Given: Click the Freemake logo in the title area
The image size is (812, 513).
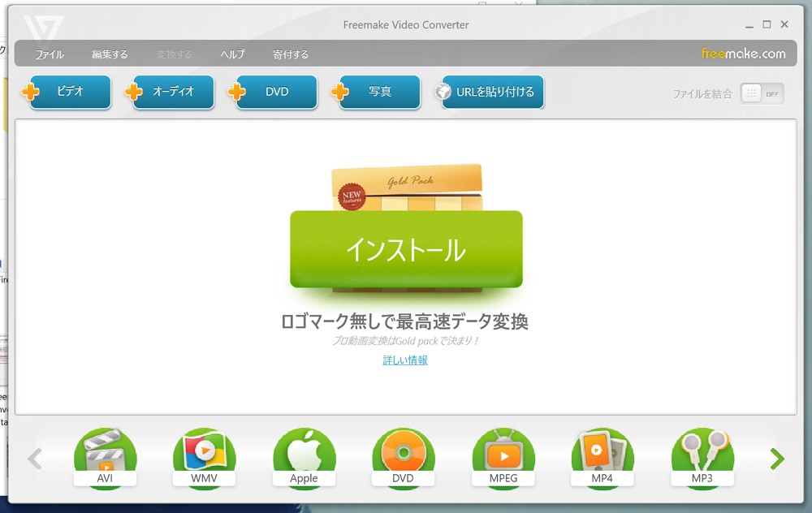Looking at the screenshot, I should coord(744,54).
